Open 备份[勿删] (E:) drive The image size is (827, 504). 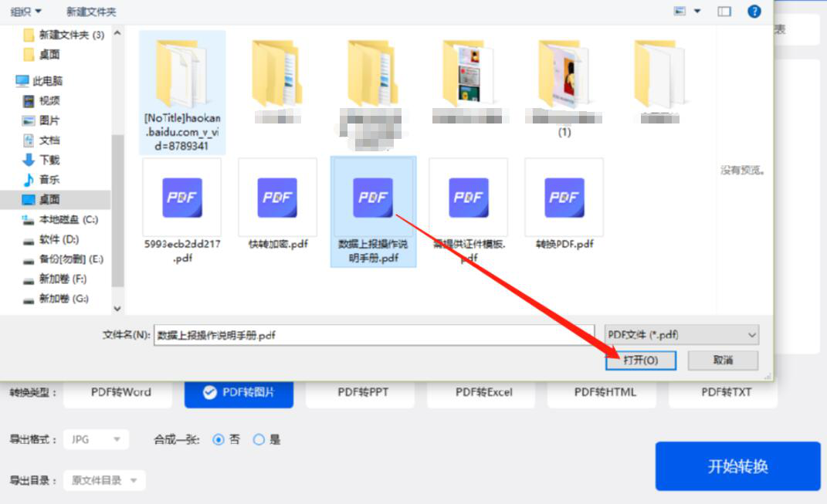[63, 259]
